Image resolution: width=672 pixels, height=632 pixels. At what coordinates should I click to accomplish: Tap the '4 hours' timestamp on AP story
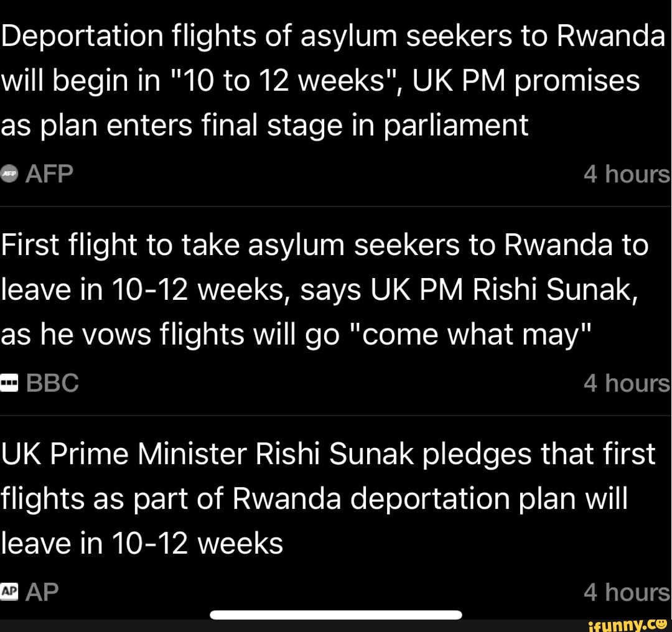[x=627, y=592]
